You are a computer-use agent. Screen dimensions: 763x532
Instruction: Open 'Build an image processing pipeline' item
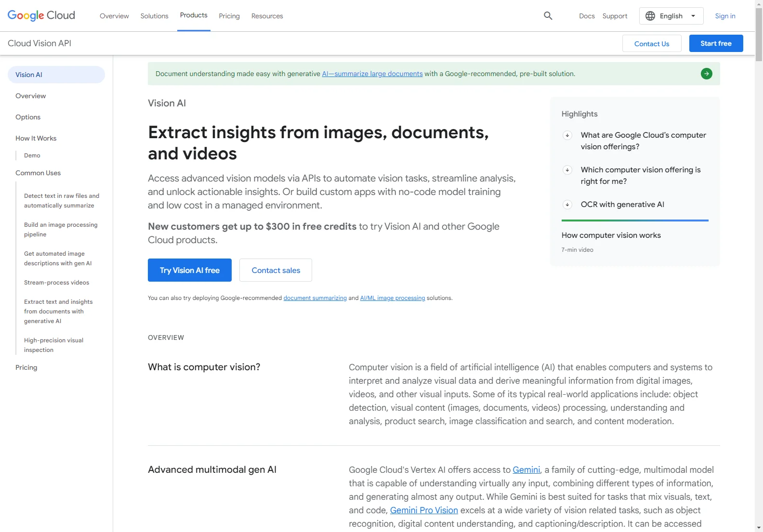[x=61, y=230]
